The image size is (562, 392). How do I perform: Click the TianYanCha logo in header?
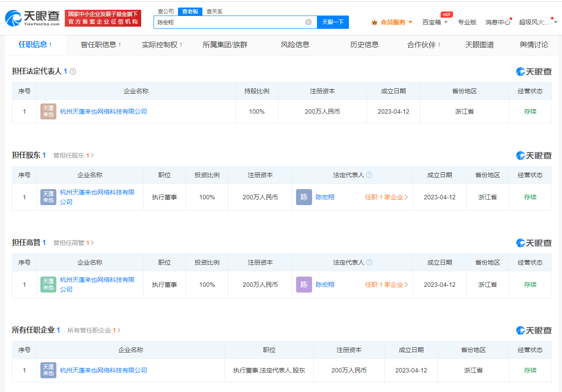click(x=32, y=18)
